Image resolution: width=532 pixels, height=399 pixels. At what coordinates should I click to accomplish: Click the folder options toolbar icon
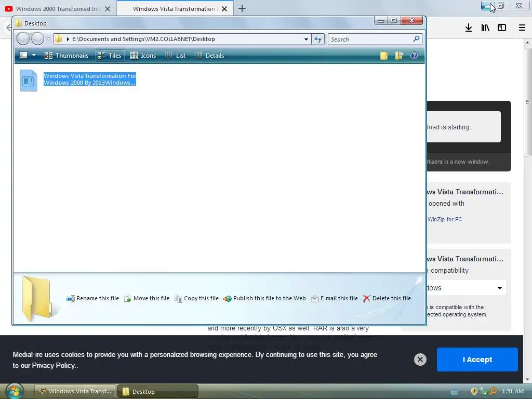click(398, 56)
